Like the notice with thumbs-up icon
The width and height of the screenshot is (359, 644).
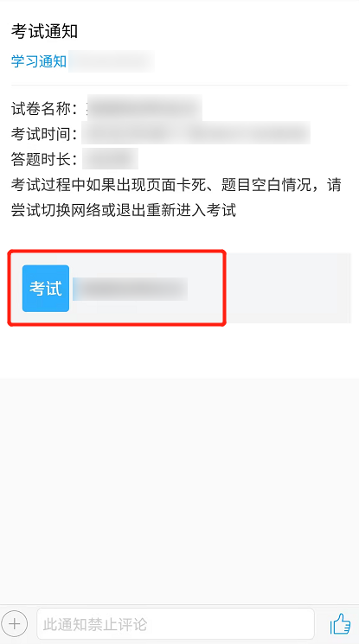[340, 624]
